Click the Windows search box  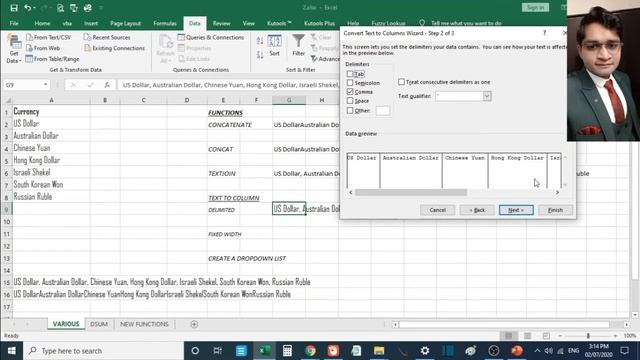(x=103, y=351)
